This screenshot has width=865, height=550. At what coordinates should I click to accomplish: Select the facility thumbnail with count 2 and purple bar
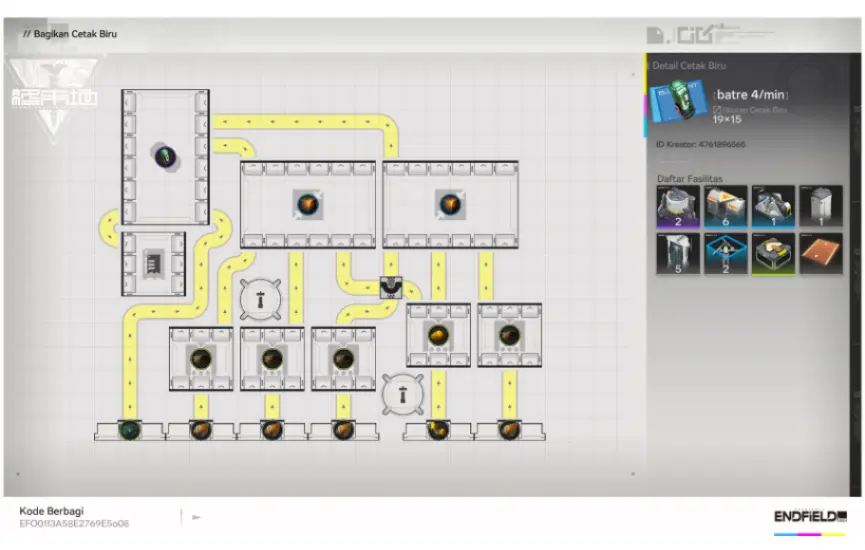pos(678,206)
